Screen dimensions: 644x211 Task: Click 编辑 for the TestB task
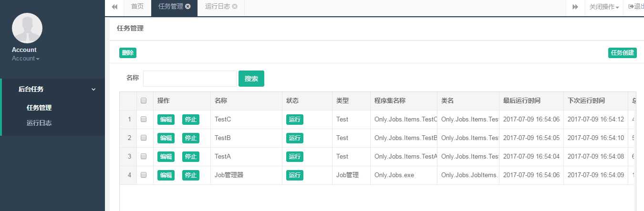coord(166,138)
